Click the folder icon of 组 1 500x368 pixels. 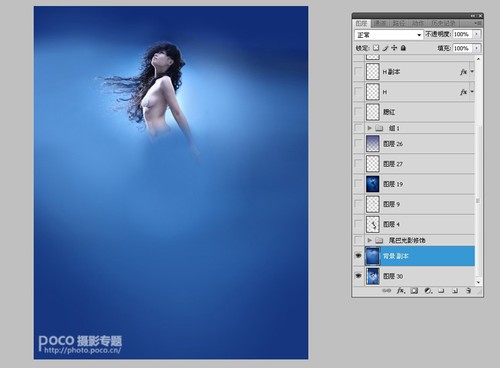[379, 128]
